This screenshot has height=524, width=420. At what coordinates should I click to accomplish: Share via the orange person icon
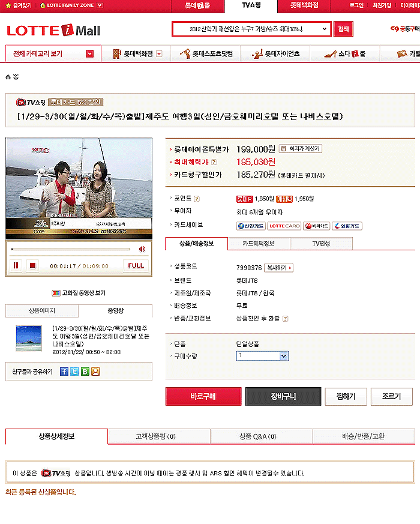(x=95, y=372)
